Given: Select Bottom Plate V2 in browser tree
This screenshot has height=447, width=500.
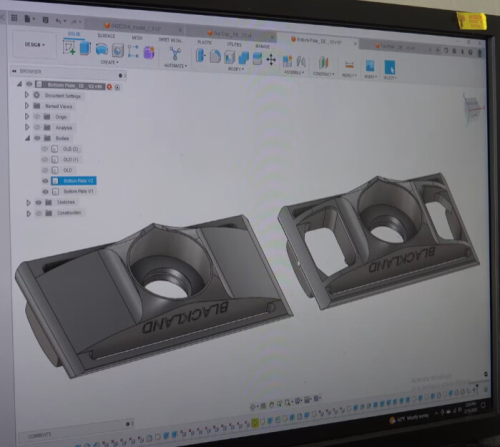Looking at the screenshot, I should click(74, 181).
